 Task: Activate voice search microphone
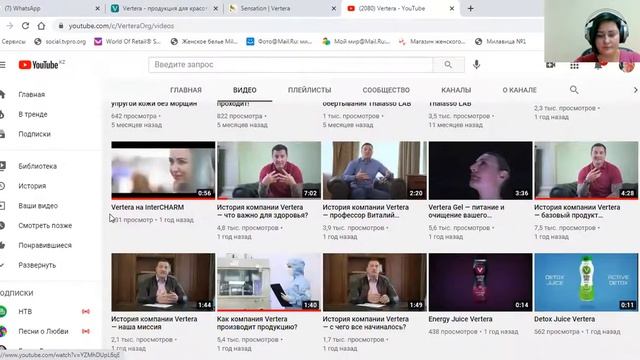tap(476, 64)
